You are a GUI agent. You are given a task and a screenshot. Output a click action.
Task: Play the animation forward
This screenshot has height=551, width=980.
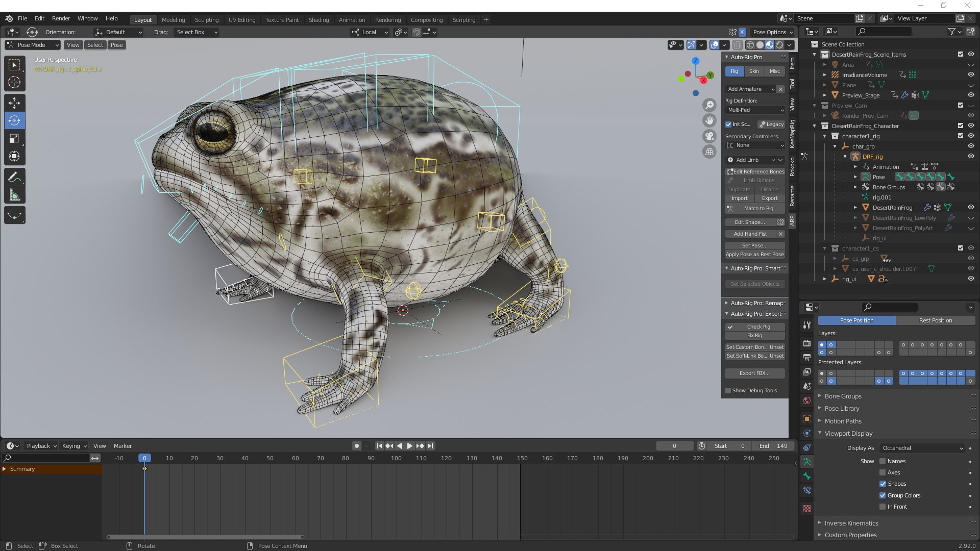pyautogui.click(x=409, y=446)
